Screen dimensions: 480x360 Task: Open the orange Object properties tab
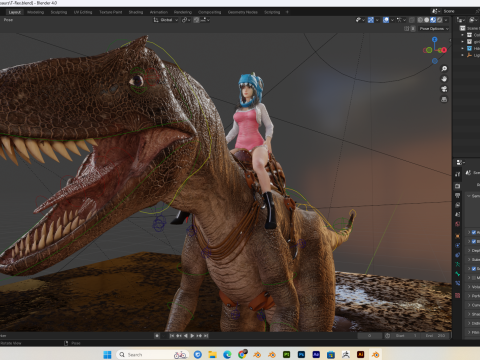458,236
